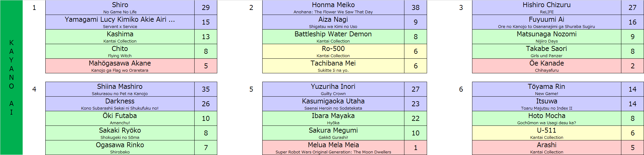Select Honma Meiko entry
Screen dimensions: 644x155
click(333, 7)
